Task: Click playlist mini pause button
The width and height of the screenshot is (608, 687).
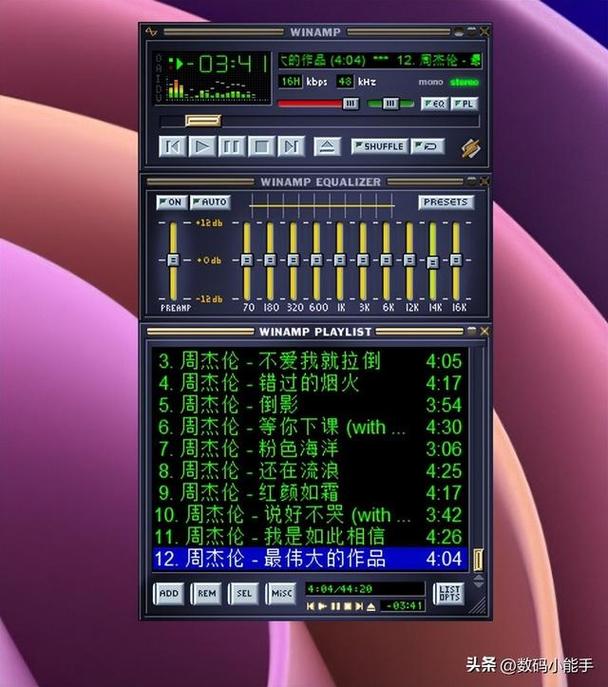Action: 335,606
